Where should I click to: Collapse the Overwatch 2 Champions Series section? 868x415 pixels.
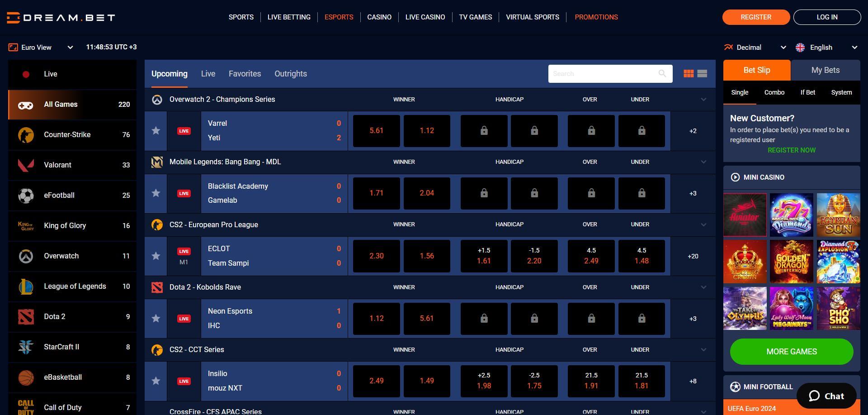703,99
